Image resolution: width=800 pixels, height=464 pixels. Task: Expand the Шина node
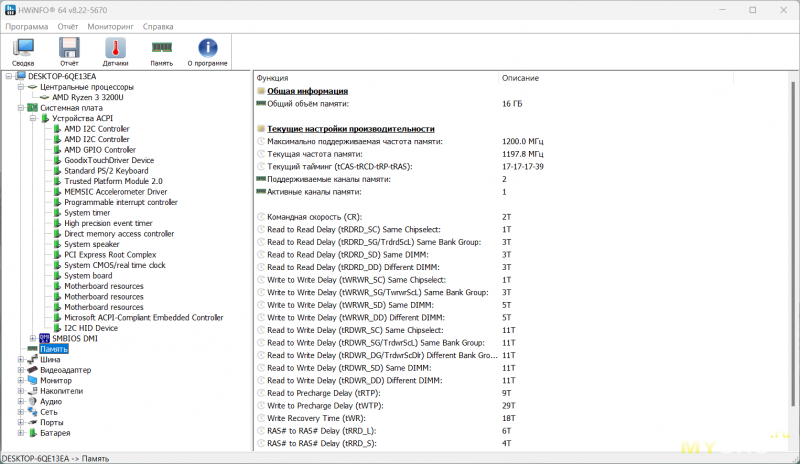pos(21,359)
